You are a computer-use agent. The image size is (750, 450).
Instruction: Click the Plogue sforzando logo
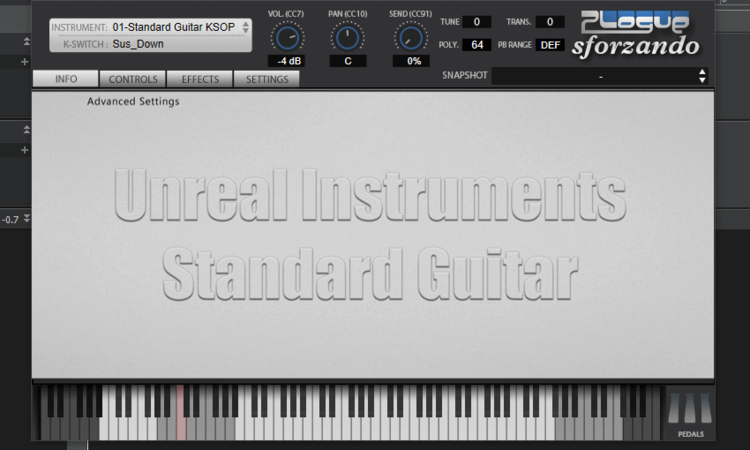pyautogui.click(x=636, y=34)
